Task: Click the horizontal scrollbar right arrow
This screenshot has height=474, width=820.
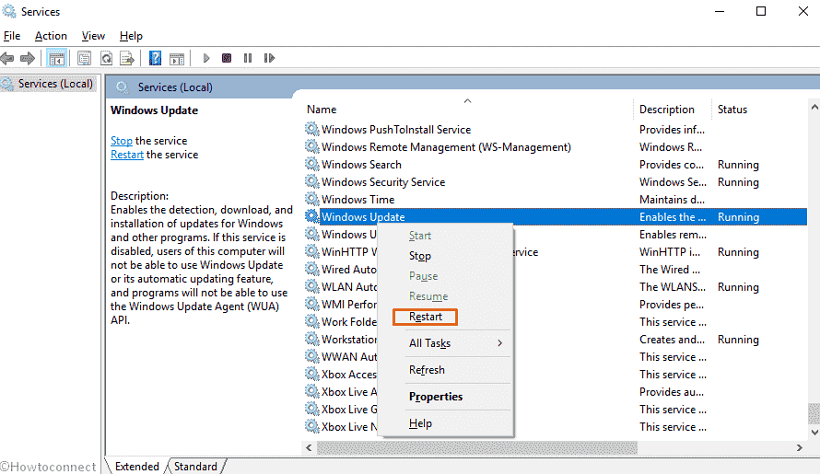Action: pos(799,448)
